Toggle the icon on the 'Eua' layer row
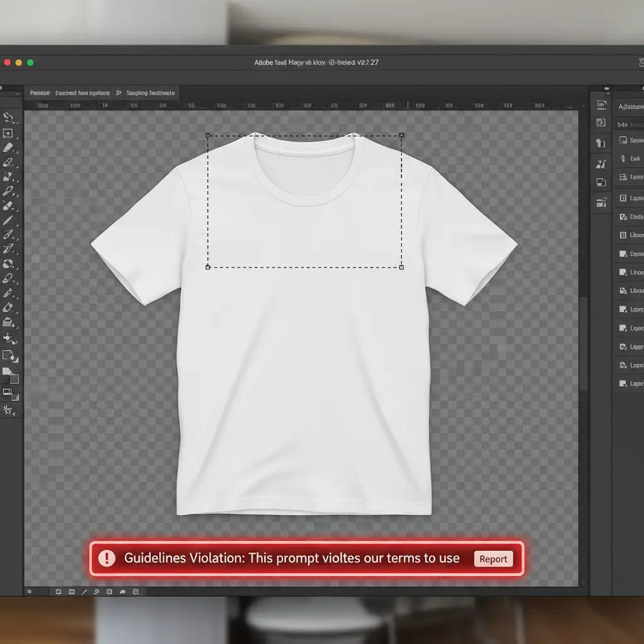 (x=623, y=159)
